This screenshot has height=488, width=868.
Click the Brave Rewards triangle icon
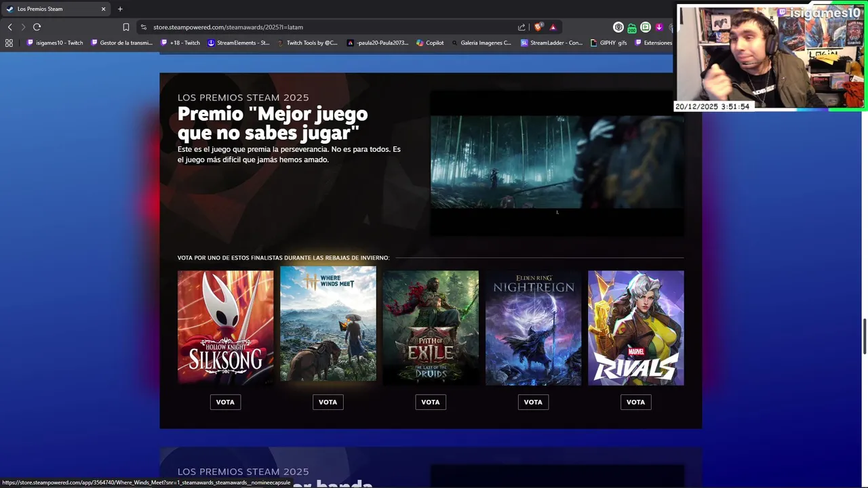[553, 27]
